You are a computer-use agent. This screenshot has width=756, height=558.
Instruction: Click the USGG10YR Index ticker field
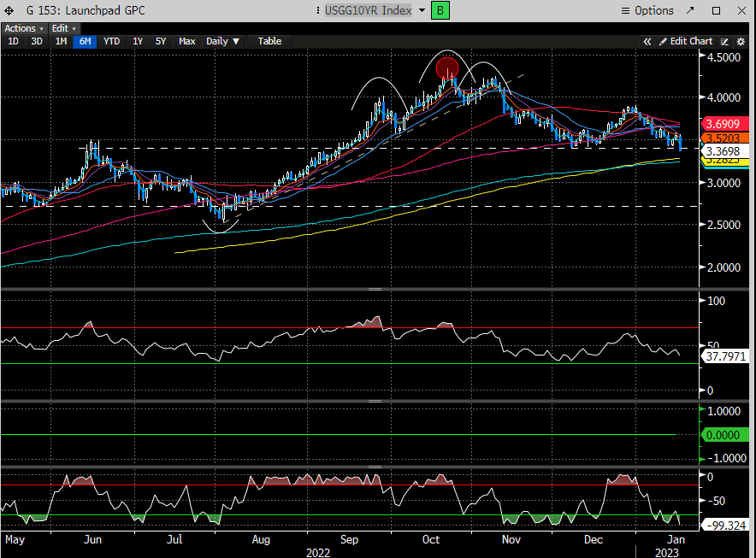point(368,10)
